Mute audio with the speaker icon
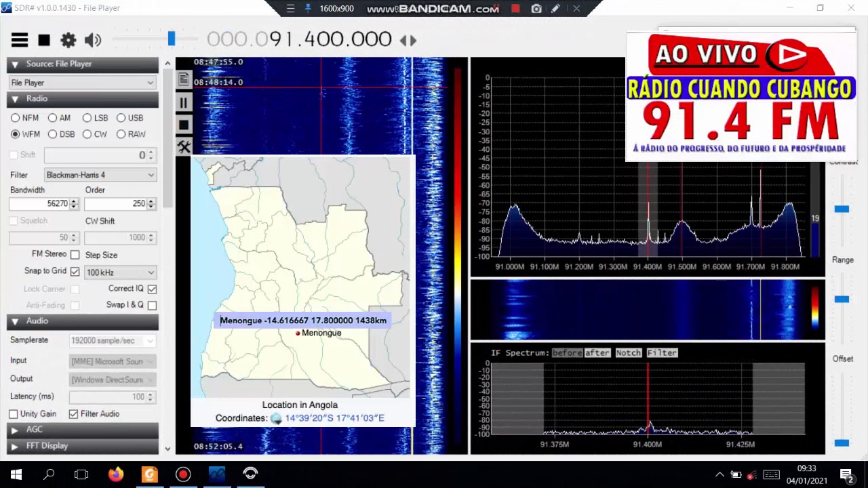Image resolution: width=868 pixels, height=488 pixels. (x=93, y=40)
